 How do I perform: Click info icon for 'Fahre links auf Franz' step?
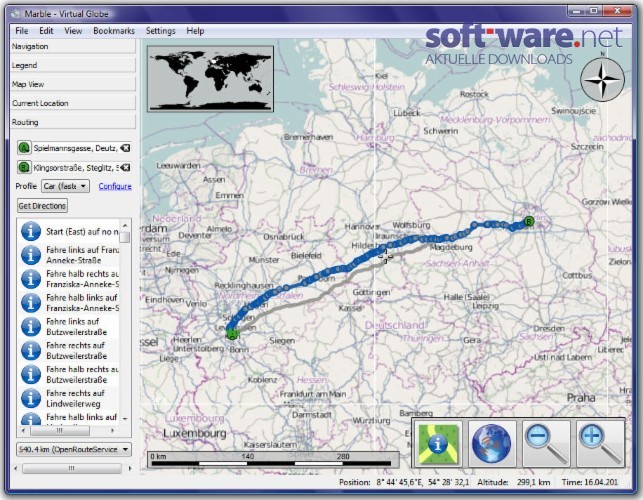(x=31, y=255)
